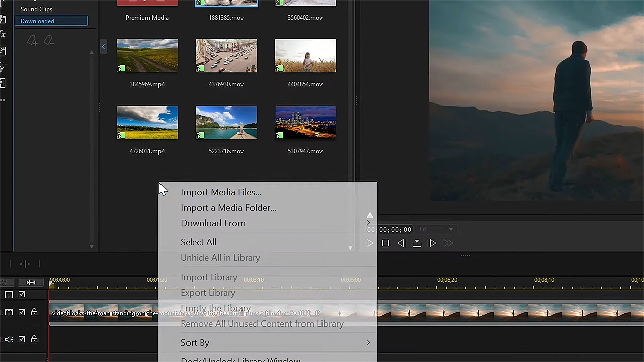Click Select All in the context menu
The height and width of the screenshot is (362, 644).
coord(198,242)
